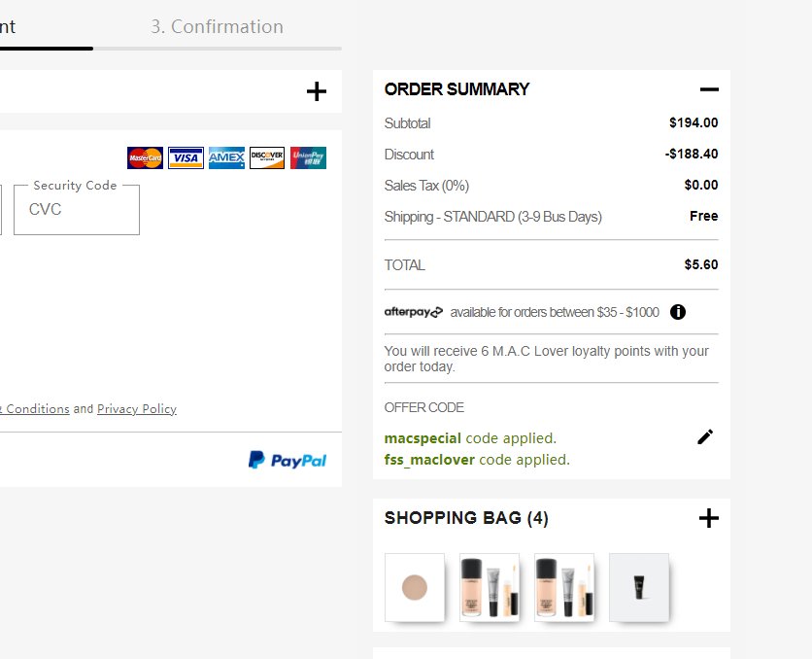Focus the Security Code CVC field

(77, 209)
